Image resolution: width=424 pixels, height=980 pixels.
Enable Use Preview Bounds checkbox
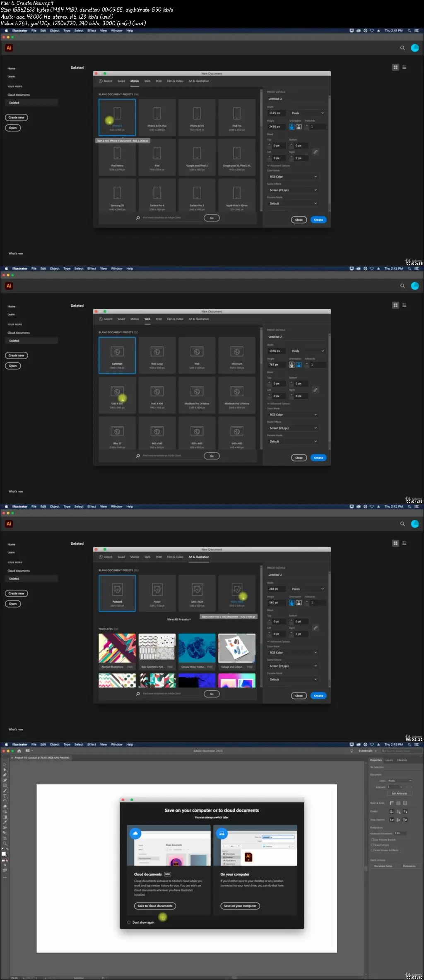pyautogui.click(x=372, y=839)
